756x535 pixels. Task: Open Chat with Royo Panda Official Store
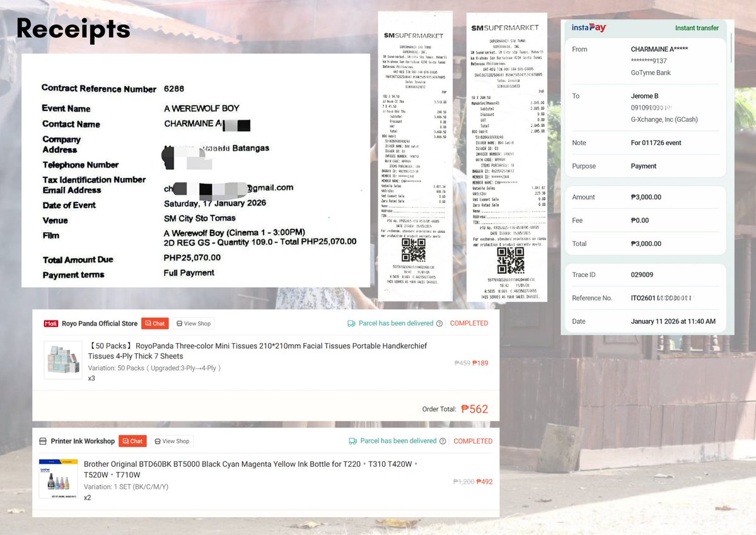coord(154,323)
